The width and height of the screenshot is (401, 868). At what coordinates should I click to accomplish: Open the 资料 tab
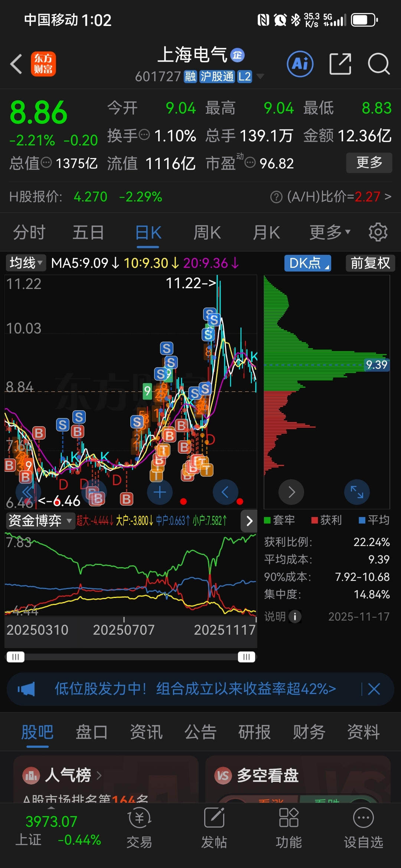click(363, 733)
